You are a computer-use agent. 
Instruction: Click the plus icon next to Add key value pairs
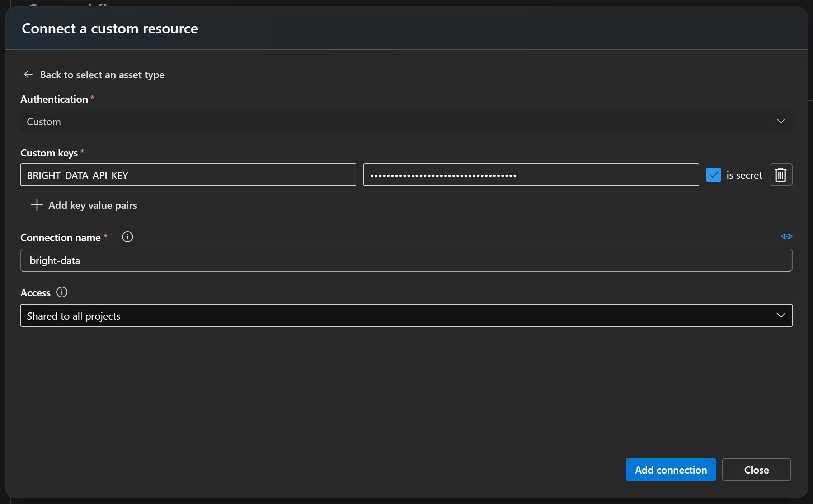[x=37, y=205]
